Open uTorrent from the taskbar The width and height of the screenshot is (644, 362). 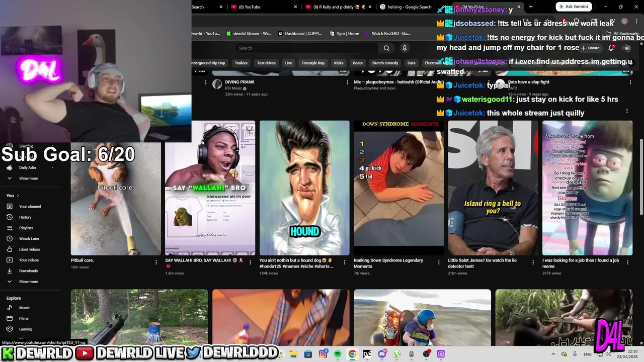[x=396, y=354]
